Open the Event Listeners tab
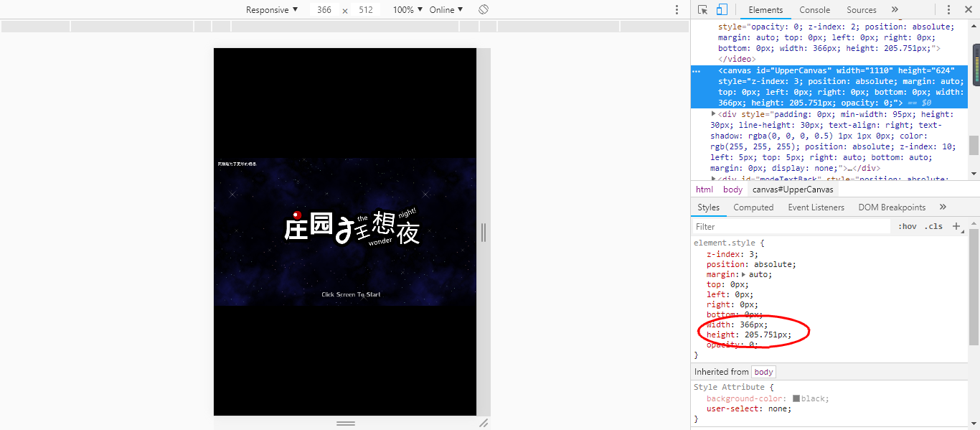The width and height of the screenshot is (980, 430). (816, 207)
